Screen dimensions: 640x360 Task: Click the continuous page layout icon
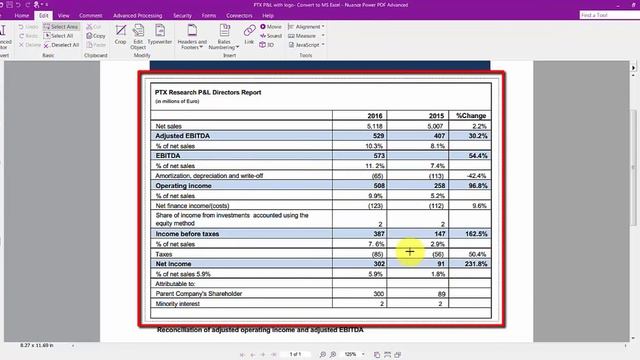click(x=387, y=354)
